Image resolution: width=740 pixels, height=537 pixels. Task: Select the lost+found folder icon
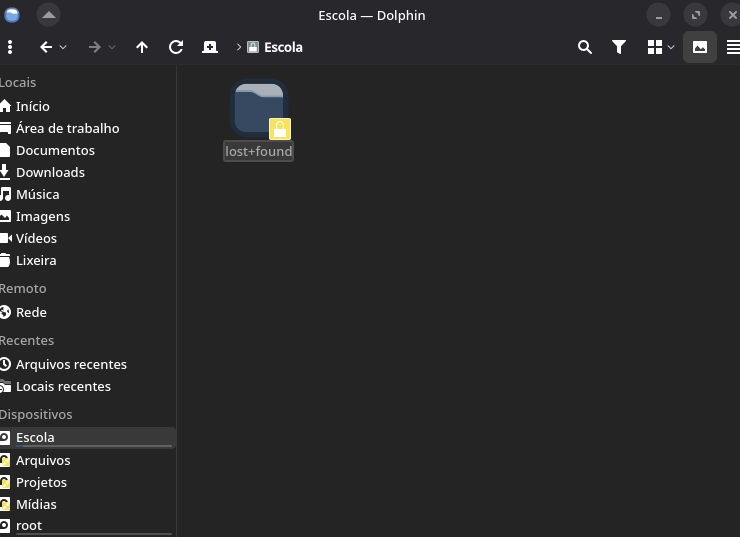pyautogui.click(x=260, y=109)
